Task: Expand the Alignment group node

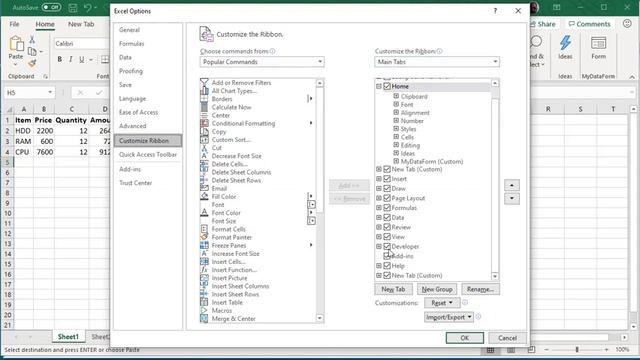Action: (x=396, y=113)
